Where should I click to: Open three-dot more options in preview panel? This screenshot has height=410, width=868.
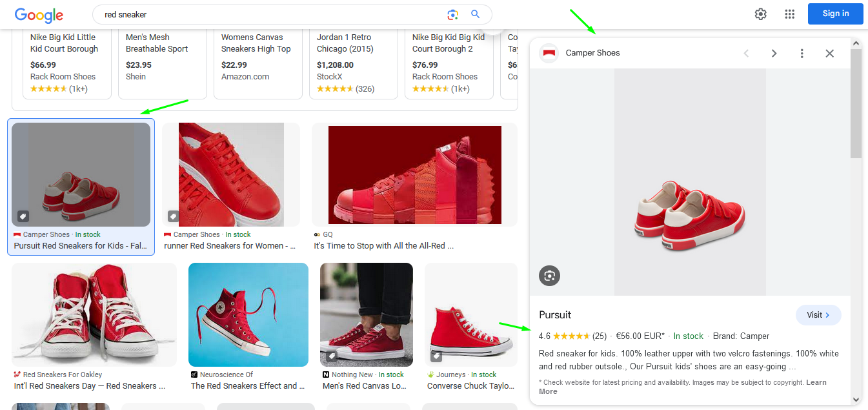[x=802, y=54]
